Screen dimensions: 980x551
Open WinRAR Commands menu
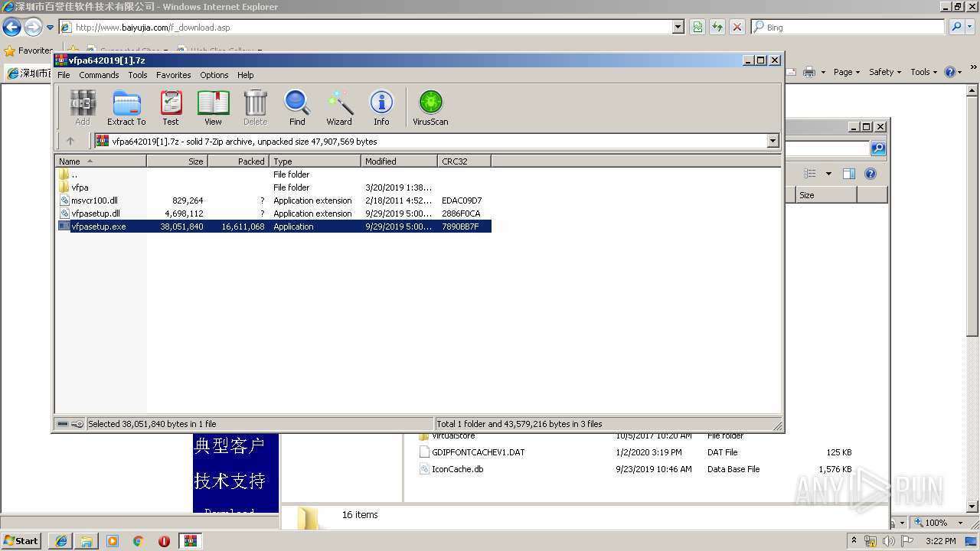pos(99,75)
